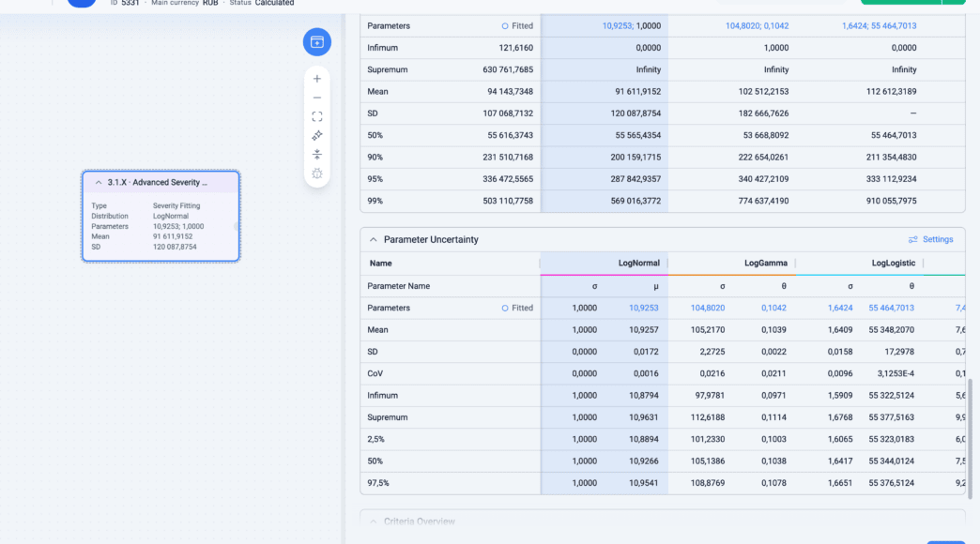980x544 pixels.
Task: Click the CoV row label
Action: pos(375,373)
